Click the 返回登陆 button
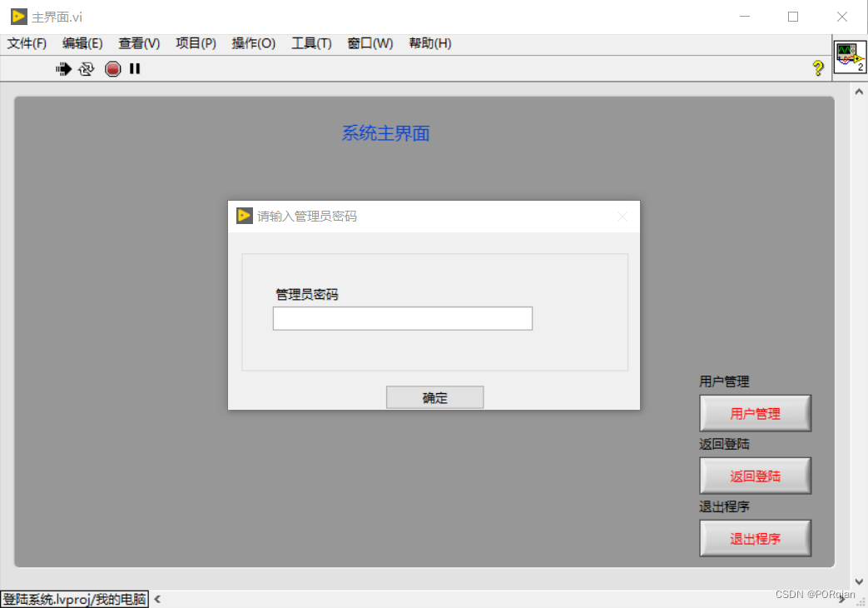 754,475
